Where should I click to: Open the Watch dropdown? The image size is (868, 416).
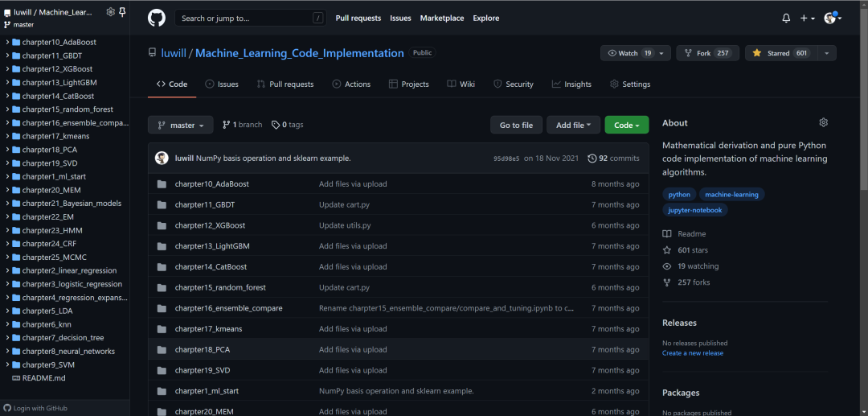click(636, 53)
